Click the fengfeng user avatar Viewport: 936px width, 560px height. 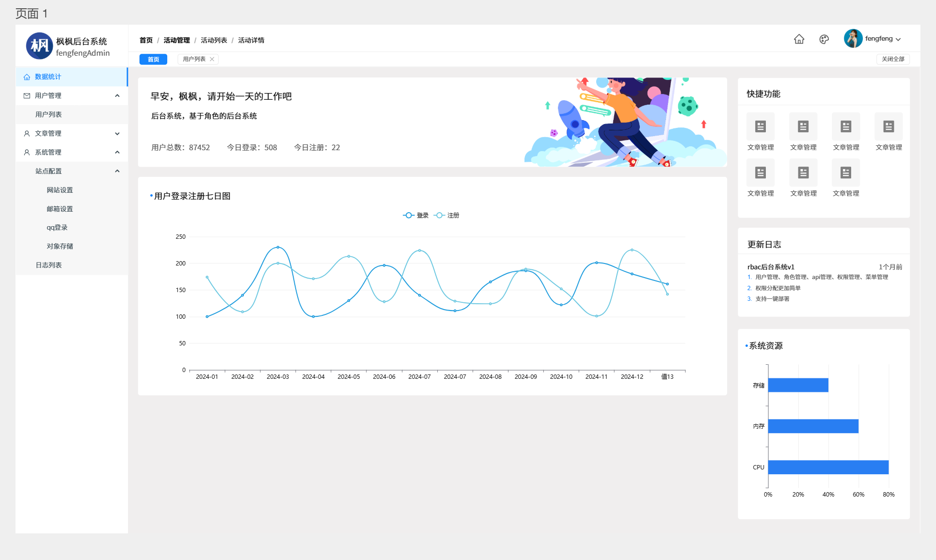click(x=853, y=39)
